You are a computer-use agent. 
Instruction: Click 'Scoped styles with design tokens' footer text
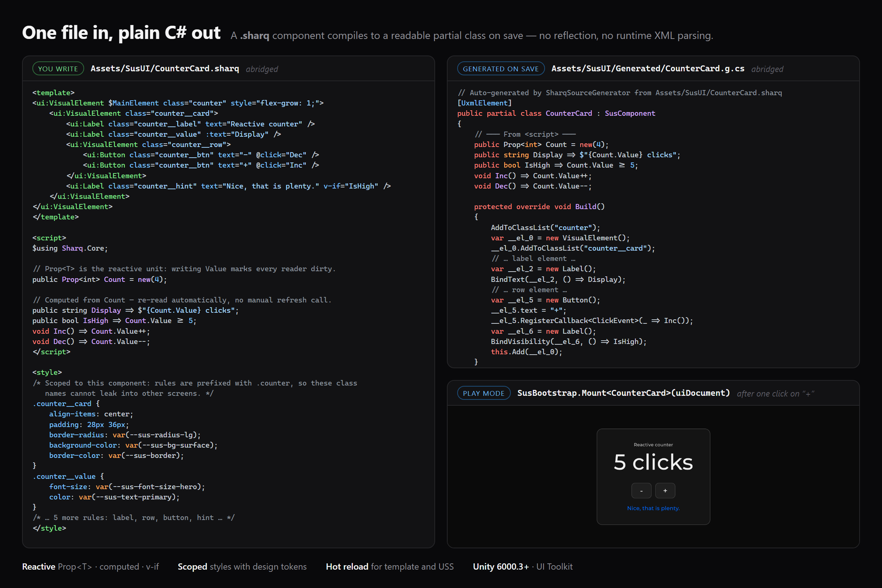pyautogui.click(x=242, y=567)
